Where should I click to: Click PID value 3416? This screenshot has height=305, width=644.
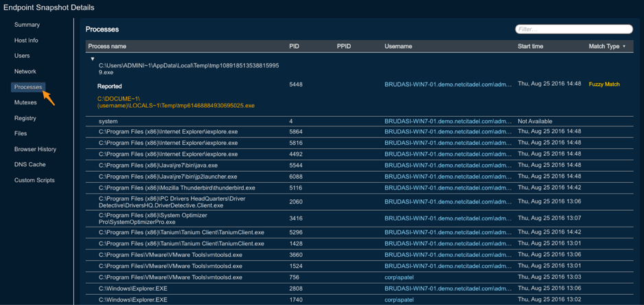(x=296, y=218)
